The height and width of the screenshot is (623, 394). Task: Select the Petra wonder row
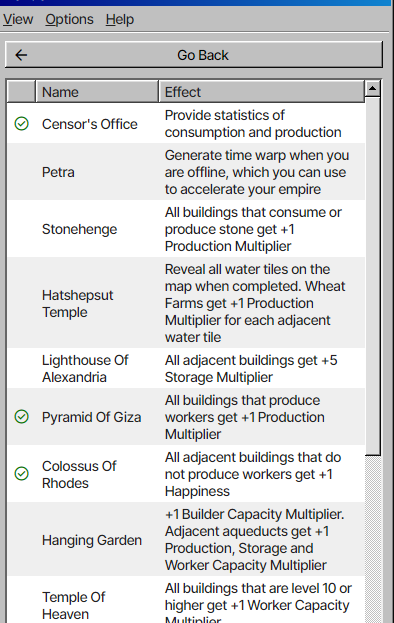point(186,172)
